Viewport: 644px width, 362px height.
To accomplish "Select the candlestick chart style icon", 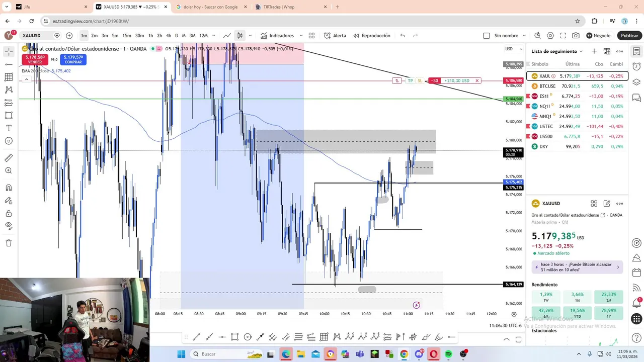I will tap(240, 36).
